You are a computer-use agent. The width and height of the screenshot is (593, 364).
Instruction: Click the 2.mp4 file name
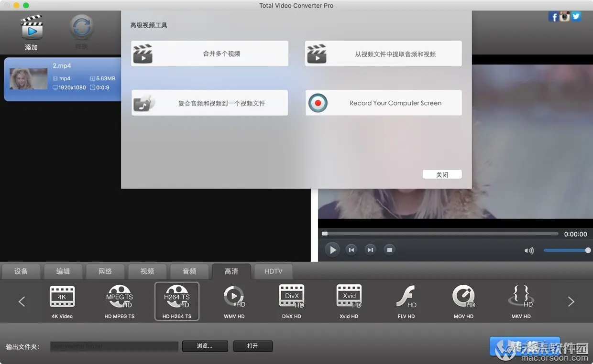[62, 66]
